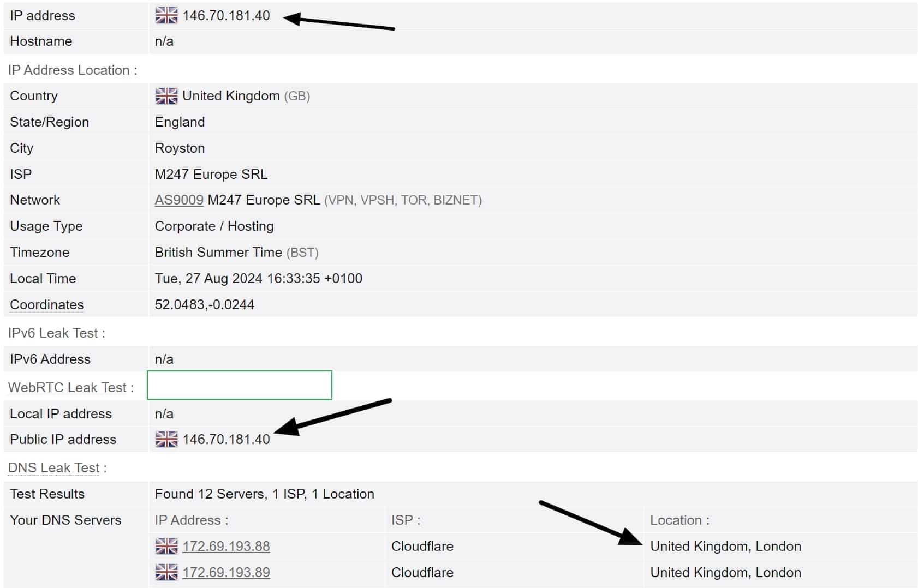
Task: Click the UK flag in the Country row
Action: coord(166,96)
